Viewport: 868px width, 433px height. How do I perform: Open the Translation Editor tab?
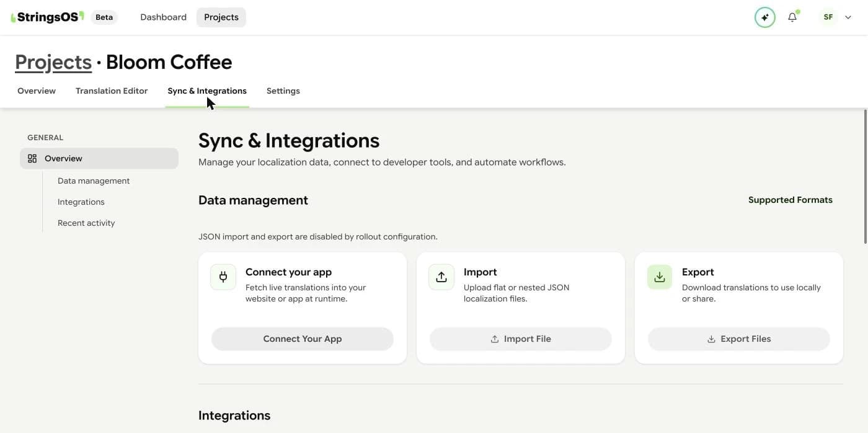[x=112, y=91]
